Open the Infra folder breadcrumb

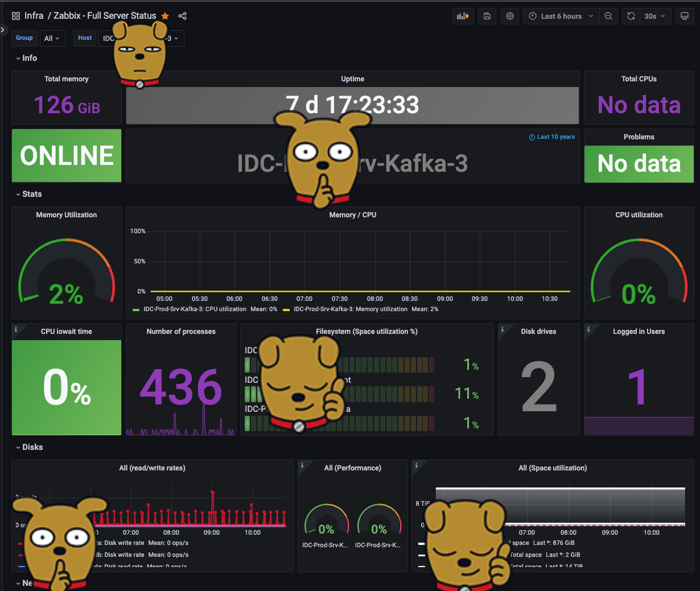point(34,16)
